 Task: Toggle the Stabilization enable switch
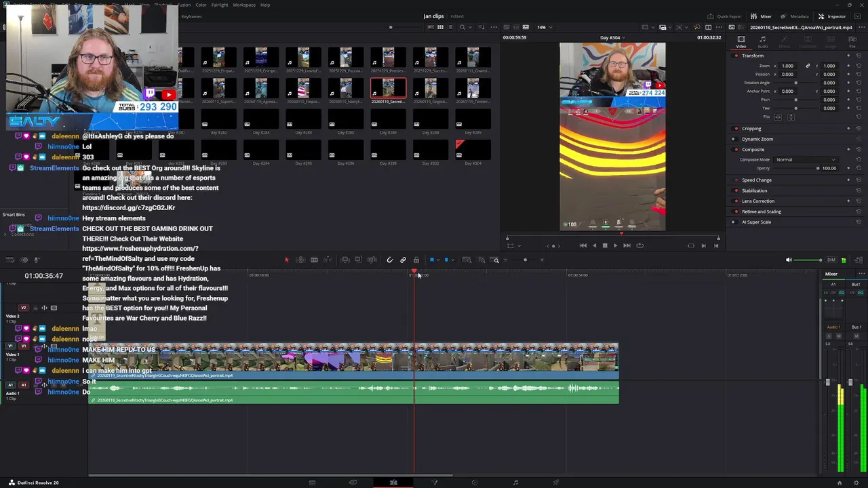[736, 190]
